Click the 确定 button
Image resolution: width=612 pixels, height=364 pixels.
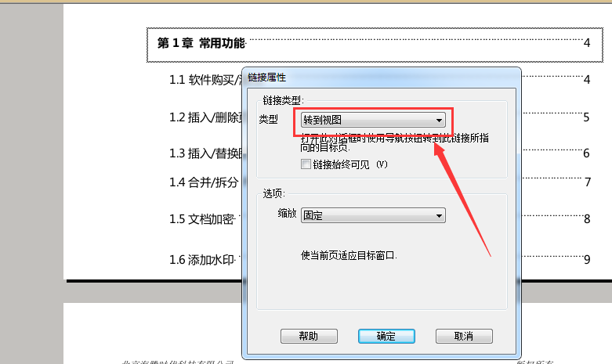tap(386, 336)
